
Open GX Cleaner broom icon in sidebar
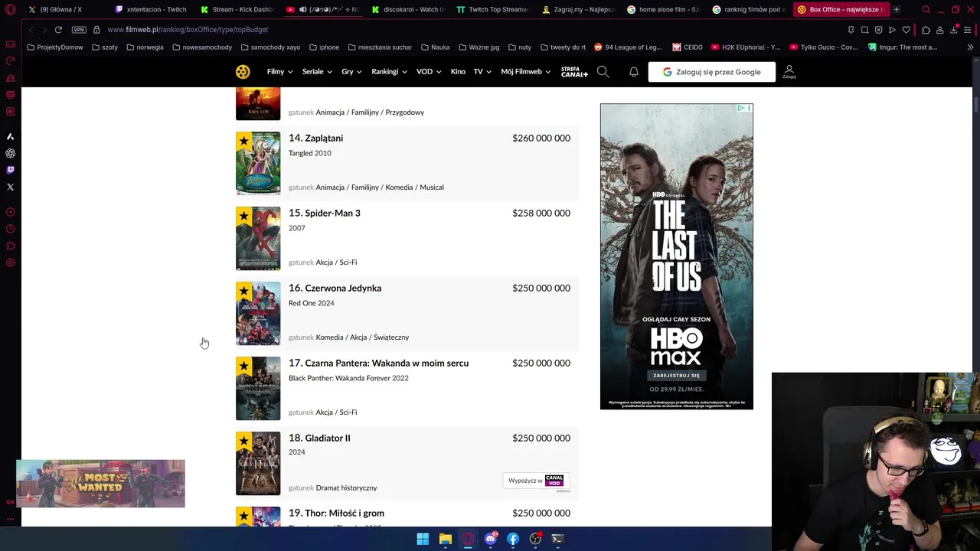point(10,78)
